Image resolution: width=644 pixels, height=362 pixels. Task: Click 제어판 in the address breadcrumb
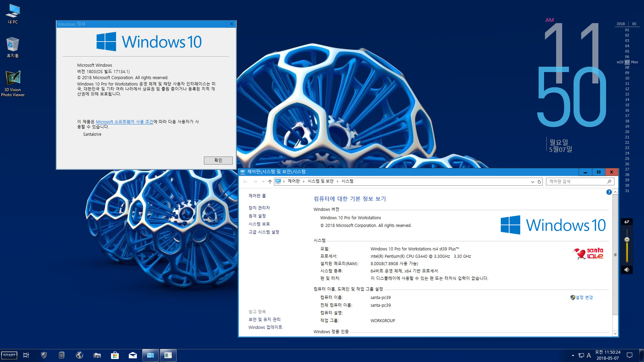(x=293, y=181)
